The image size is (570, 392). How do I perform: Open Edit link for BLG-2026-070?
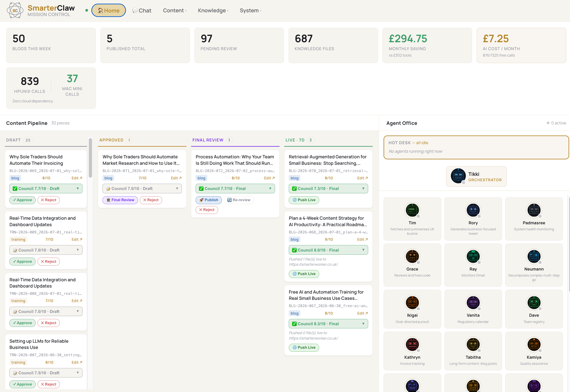coord(362,178)
